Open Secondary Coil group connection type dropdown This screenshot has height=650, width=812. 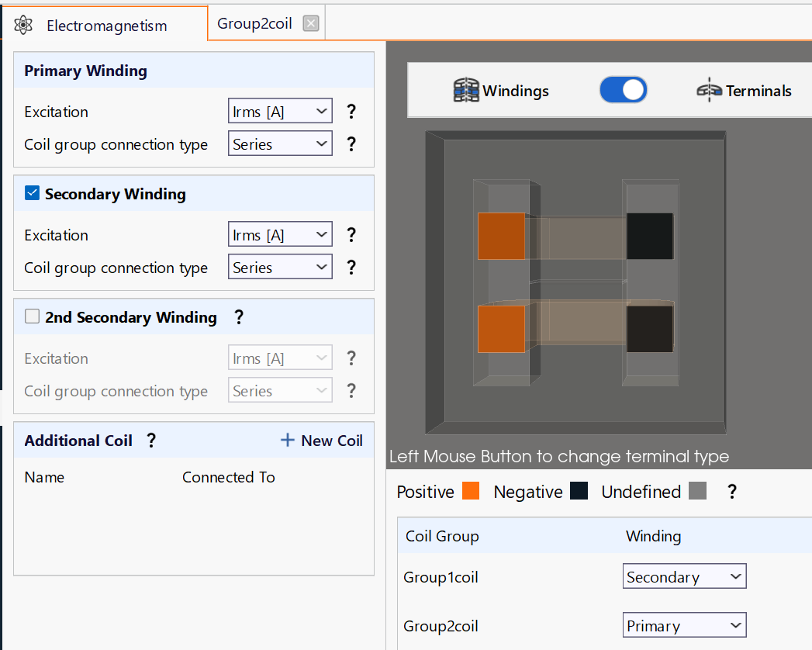(x=280, y=268)
